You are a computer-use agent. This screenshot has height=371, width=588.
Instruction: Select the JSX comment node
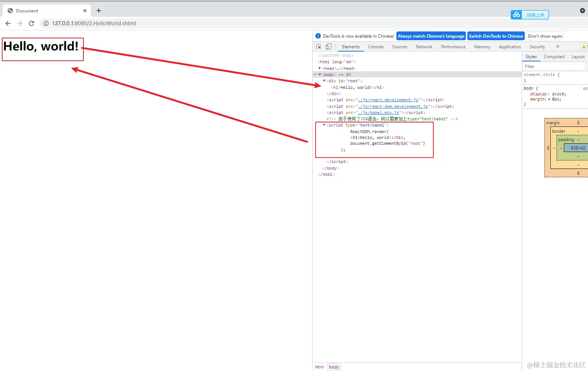click(392, 119)
